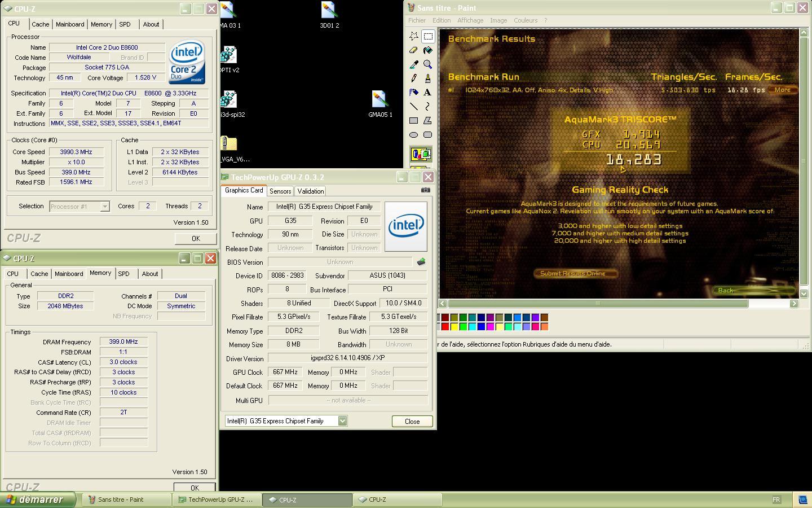Click Close button in GPU-Z
Screen dimensions: 812x508
click(x=412, y=422)
